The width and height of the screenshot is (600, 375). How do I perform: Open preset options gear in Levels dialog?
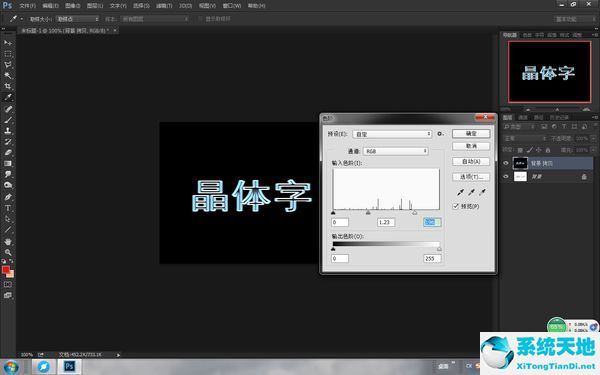pos(440,134)
